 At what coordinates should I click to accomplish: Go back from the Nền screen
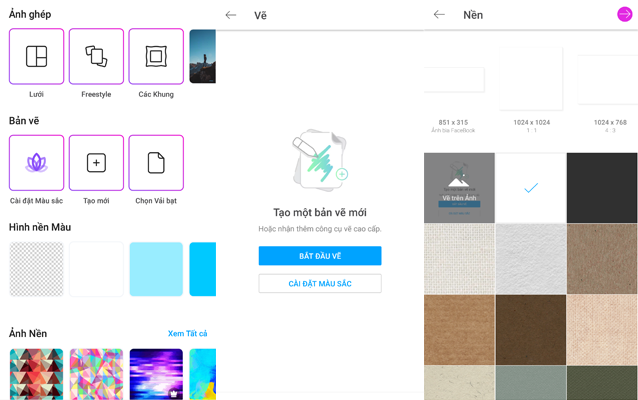(439, 15)
